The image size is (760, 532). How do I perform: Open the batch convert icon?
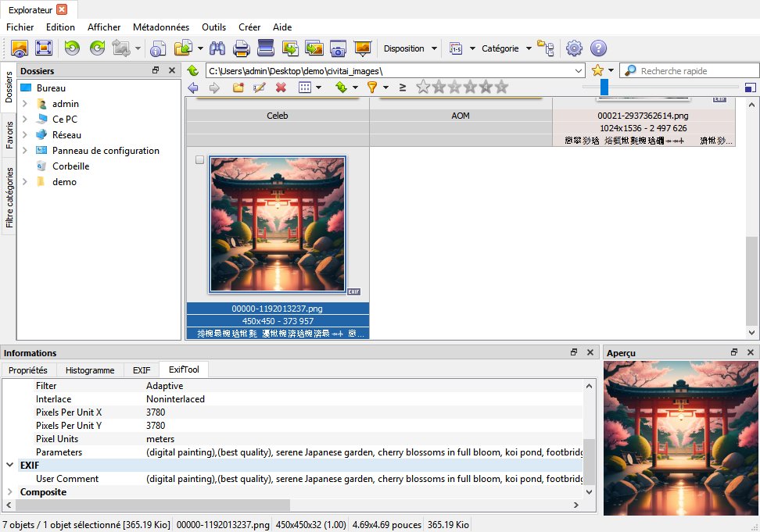pyautogui.click(x=290, y=48)
